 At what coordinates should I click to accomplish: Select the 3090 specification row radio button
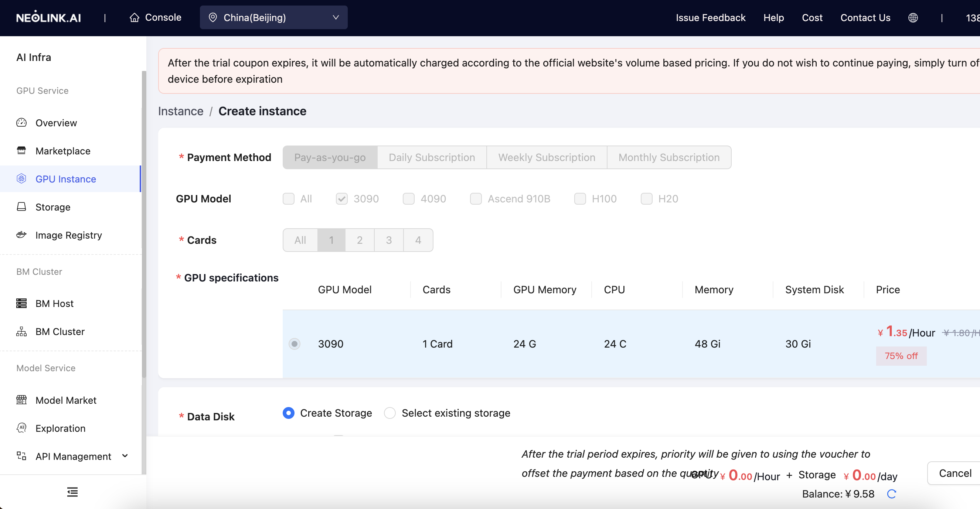coord(295,344)
